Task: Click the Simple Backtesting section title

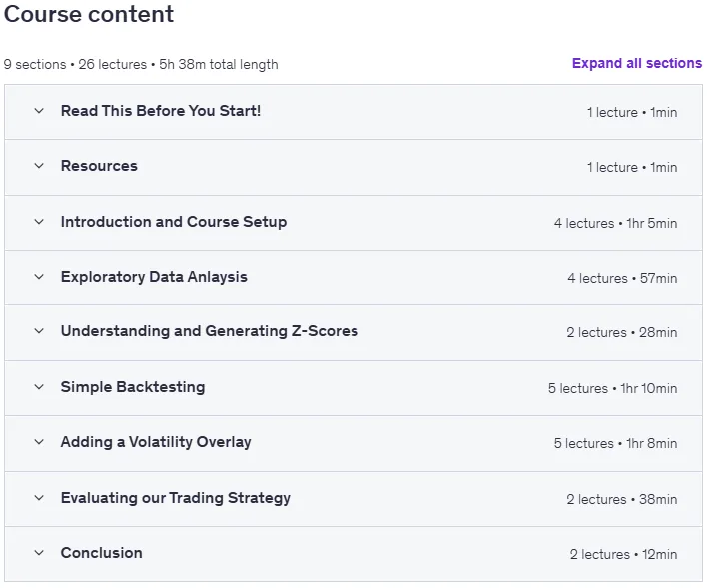Action: click(x=133, y=387)
